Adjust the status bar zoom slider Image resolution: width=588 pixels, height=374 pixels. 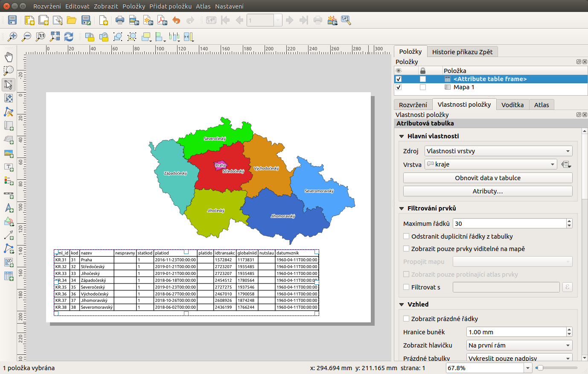557,368
